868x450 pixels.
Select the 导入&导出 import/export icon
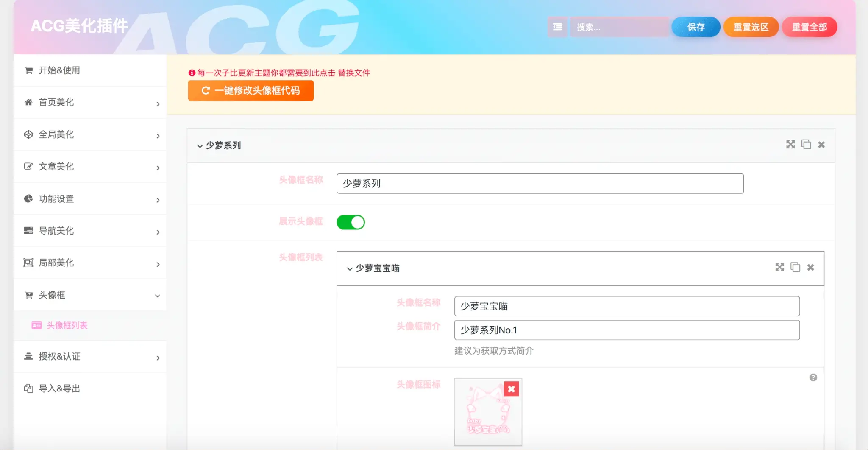tap(28, 388)
